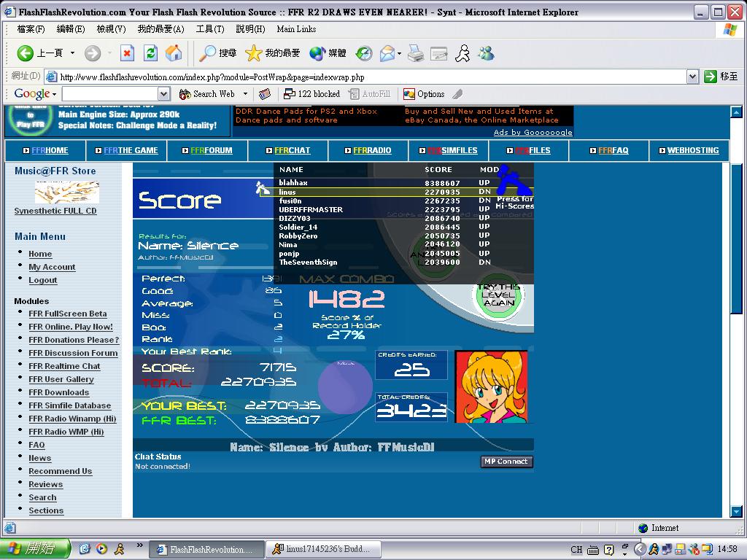Click the Try This Level Again button
The width and height of the screenshot is (747, 560).
tap(498, 295)
